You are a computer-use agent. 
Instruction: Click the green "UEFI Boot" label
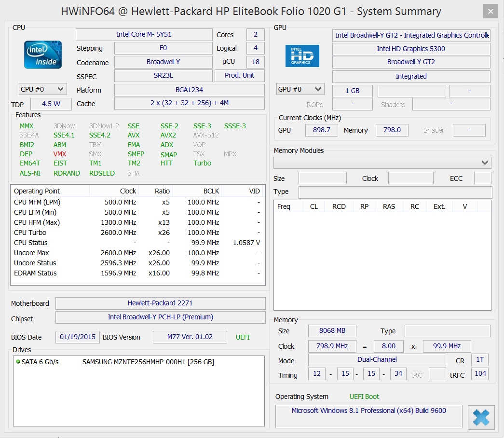(x=364, y=397)
